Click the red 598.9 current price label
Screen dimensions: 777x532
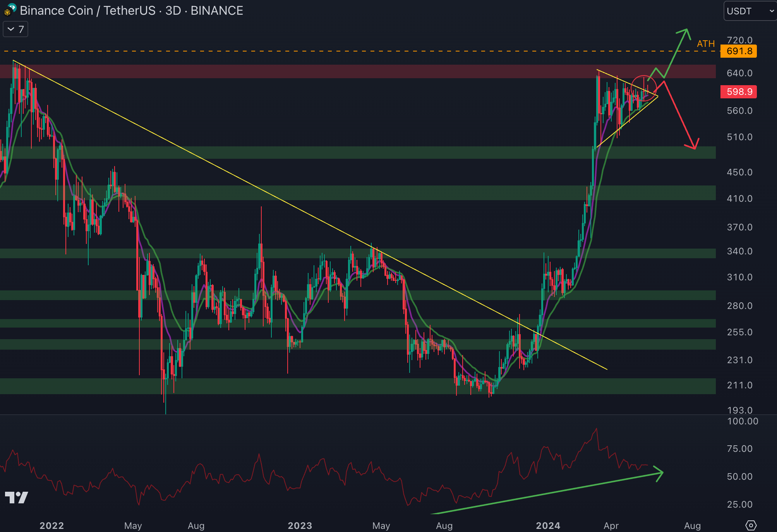pos(738,92)
